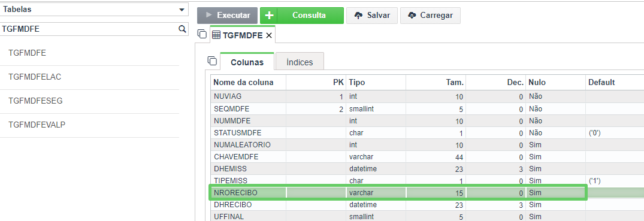Screen dimensions: 644x221
Task: Click the Nome da coluna header
Action: coord(243,82)
